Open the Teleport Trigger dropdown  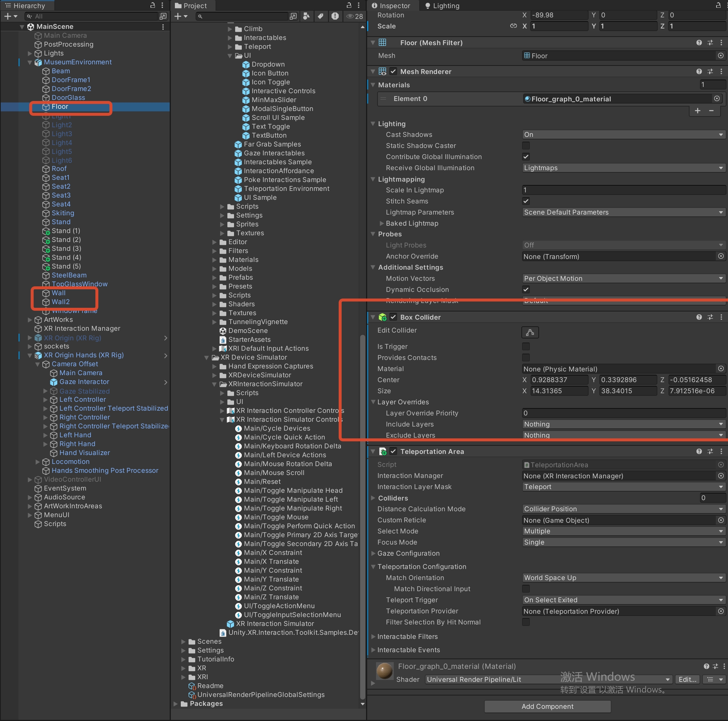(623, 600)
